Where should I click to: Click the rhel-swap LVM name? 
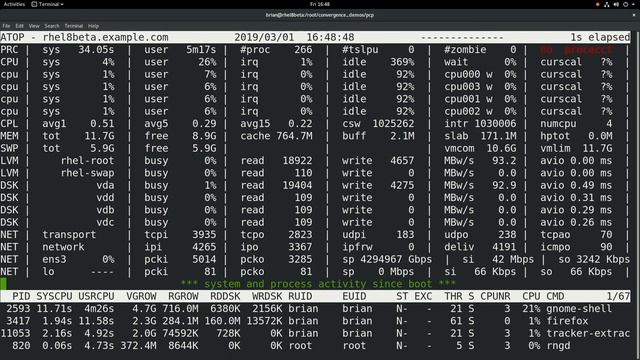click(x=87, y=173)
